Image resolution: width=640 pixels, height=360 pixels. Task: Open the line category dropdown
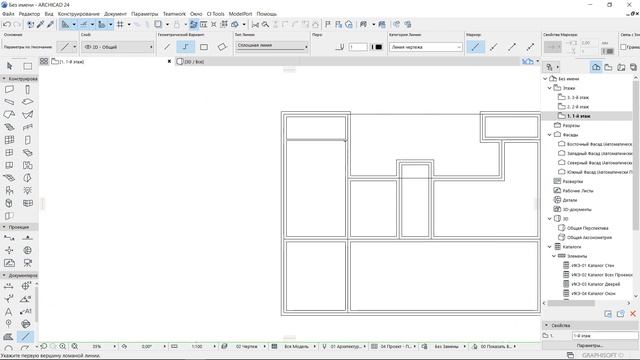425,47
